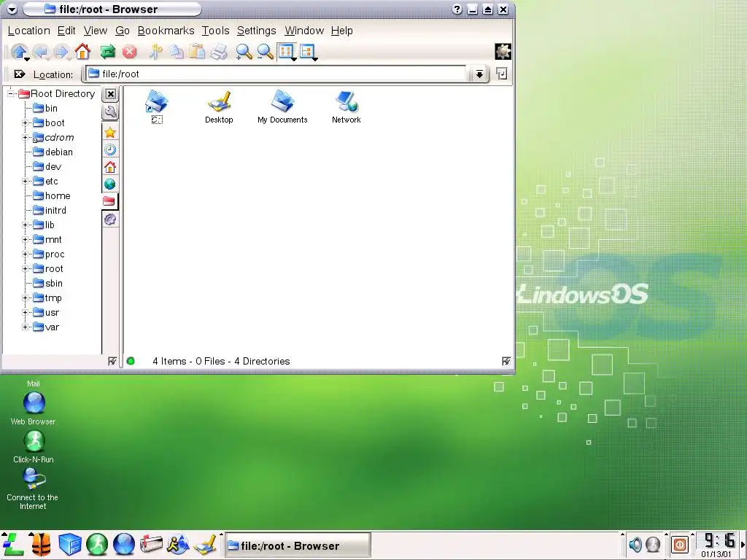Select the initrd folder in tree
747x560 pixels.
tap(50, 211)
